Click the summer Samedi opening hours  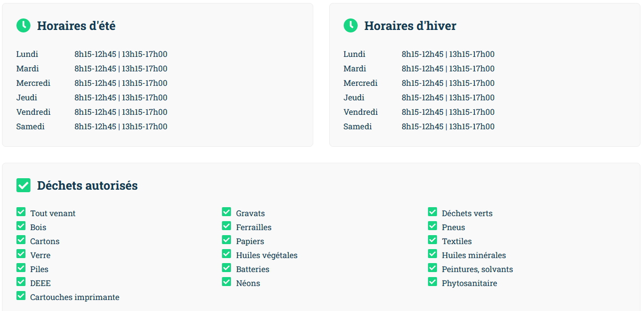click(x=121, y=126)
